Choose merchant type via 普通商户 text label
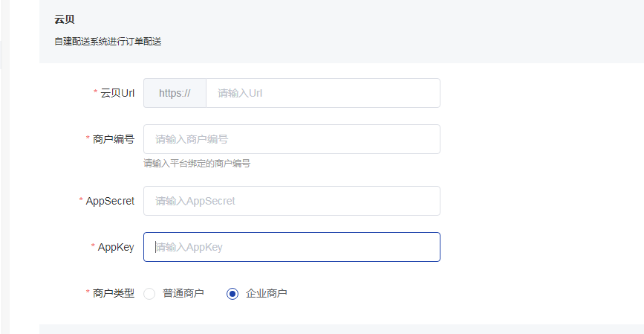This screenshot has height=334, width=644. pyautogui.click(x=183, y=293)
